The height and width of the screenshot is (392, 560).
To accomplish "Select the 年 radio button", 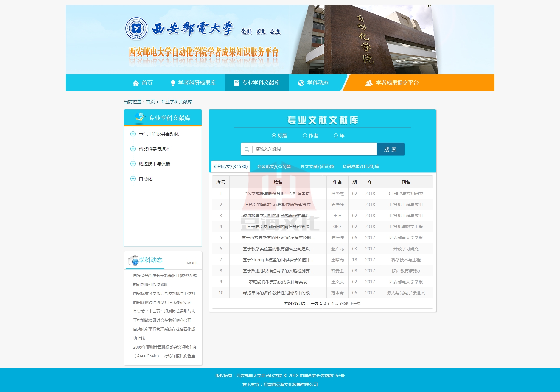I will click(x=336, y=136).
